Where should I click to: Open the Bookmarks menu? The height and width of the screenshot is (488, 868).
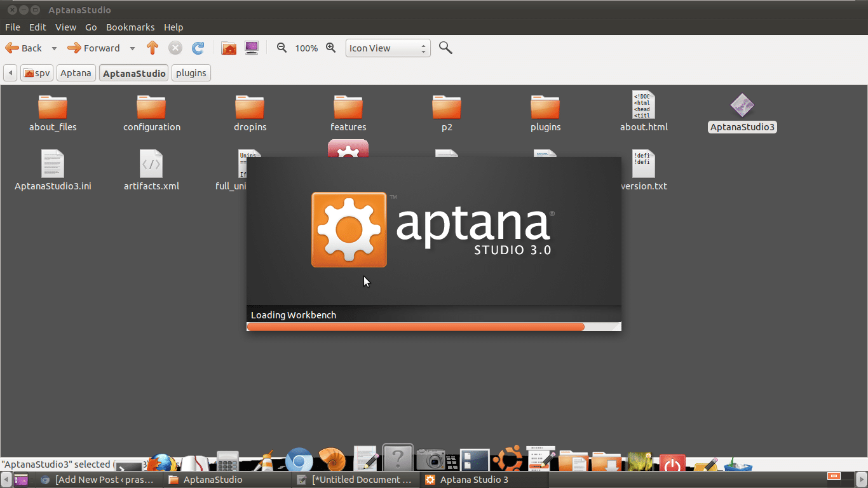click(x=130, y=27)
